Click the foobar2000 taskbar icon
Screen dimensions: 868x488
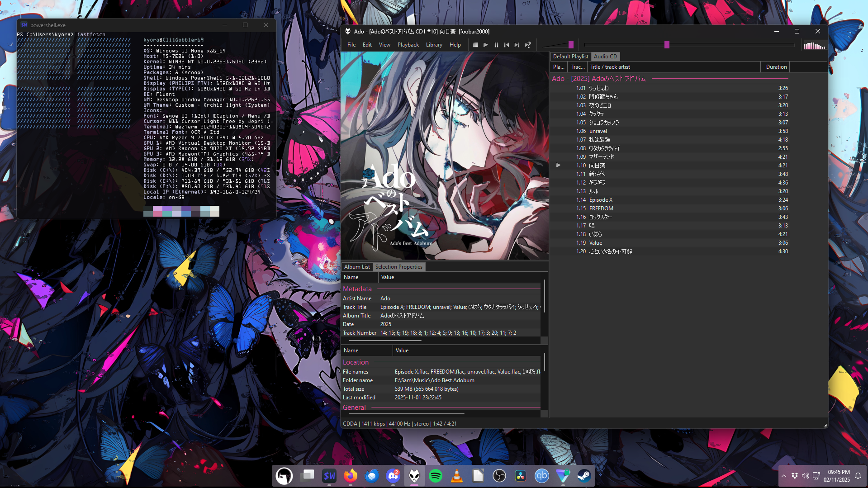point(414,476)
